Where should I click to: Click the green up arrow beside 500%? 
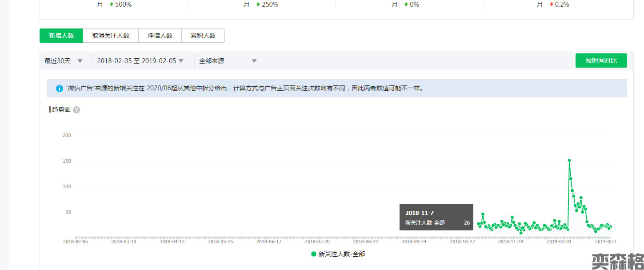[112, 4]
